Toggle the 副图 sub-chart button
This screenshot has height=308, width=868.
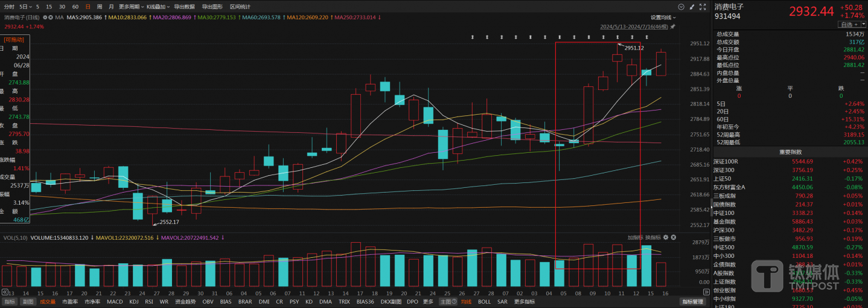tap(28, 301)
